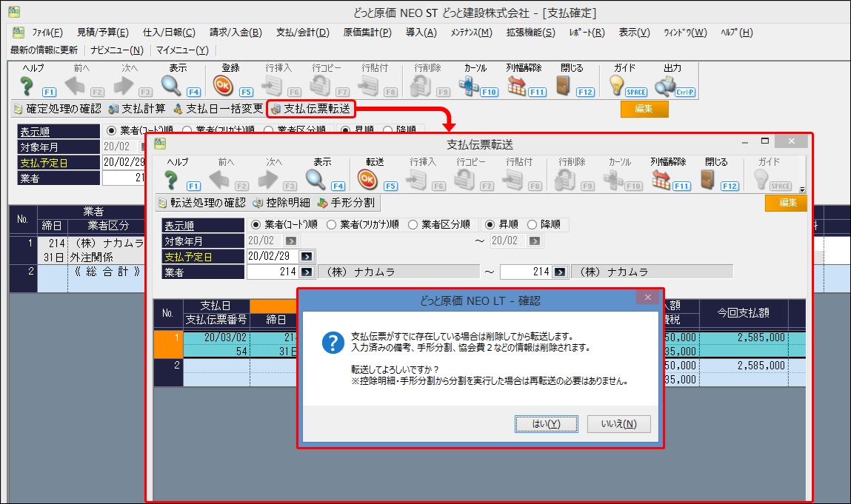This screenshot has height=504, width=851.
Task: Open マイメニュー(Y)
Action: tap(182, 50)
